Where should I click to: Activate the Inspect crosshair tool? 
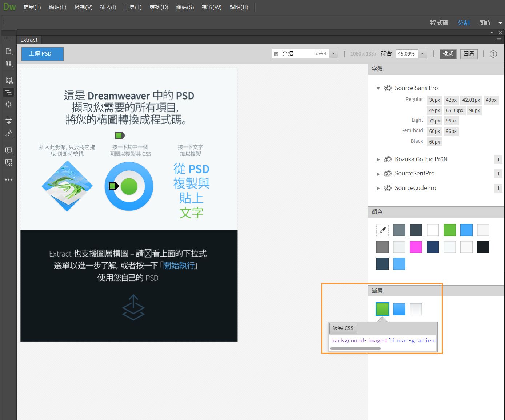(x=9, y=104)
